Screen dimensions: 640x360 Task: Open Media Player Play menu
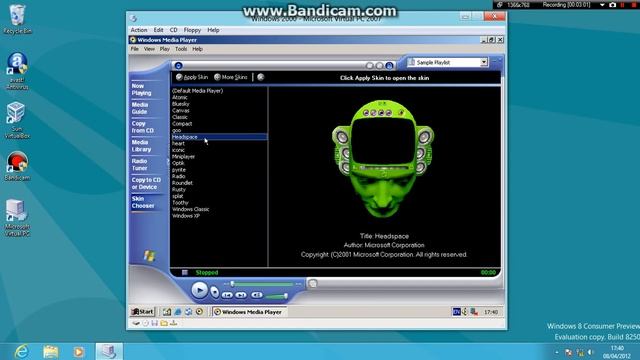164,49
